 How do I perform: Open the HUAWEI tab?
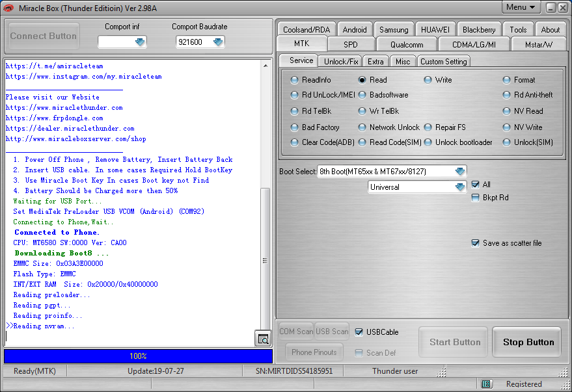[435, 29]
